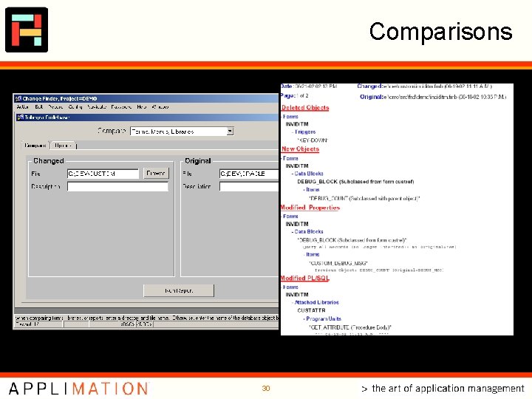Select DEBUG_BLOCK subclassed entry under New Objects
Screen dimensions: 532x399
(355, 182)
